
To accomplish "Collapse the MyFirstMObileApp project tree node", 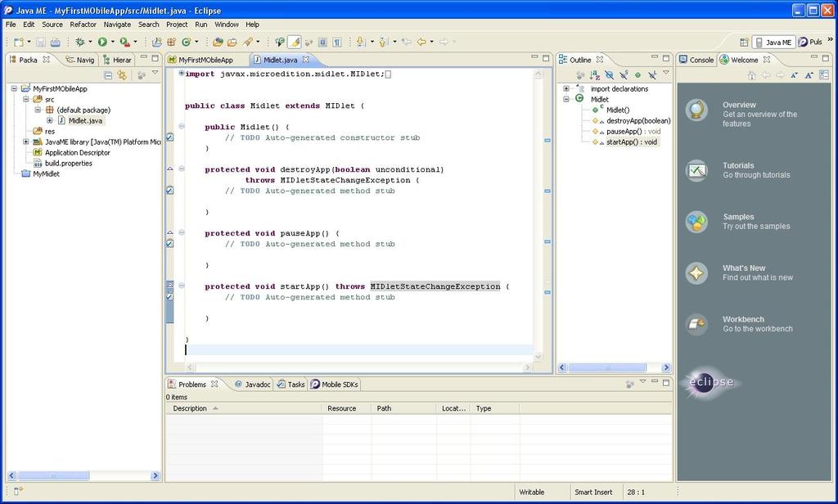I will 14,88.
